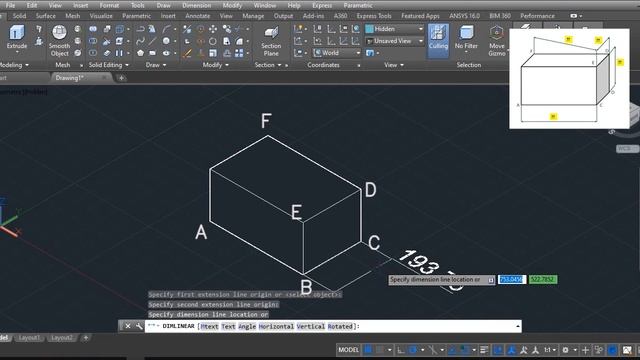This screenshot has width=640, height=360.
Task: Toggle MODEL space button
Action: point(349,350)
